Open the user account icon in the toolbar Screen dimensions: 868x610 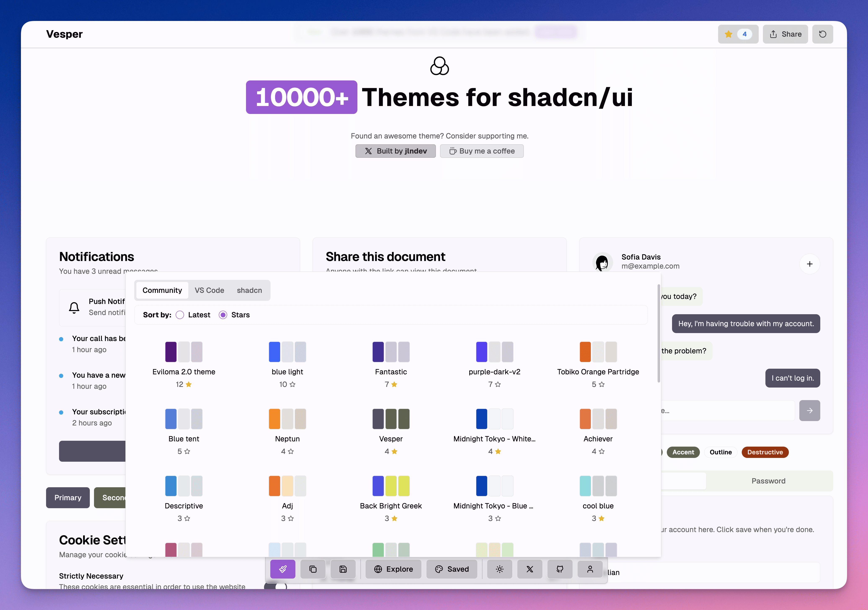pyautogui.click(x=590, y=569)
